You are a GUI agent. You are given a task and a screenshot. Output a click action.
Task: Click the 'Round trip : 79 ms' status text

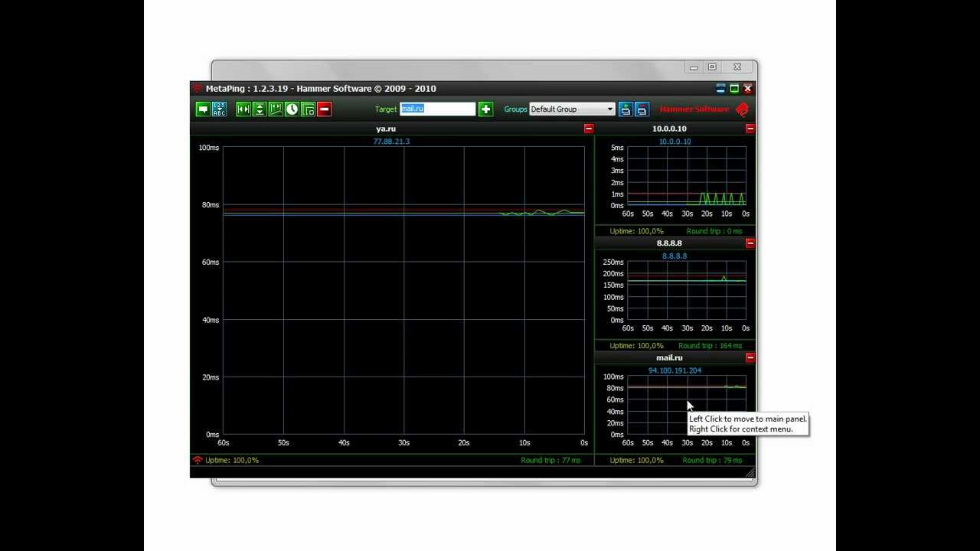click(713, 461)
